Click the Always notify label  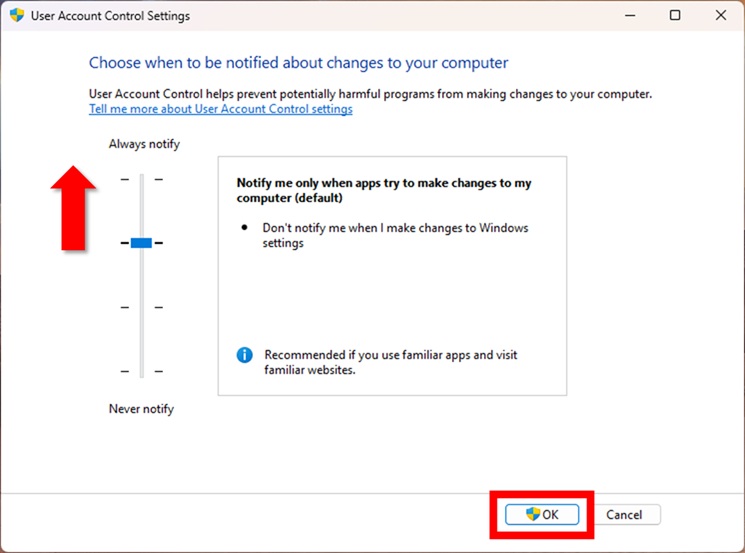coord(144,144)
